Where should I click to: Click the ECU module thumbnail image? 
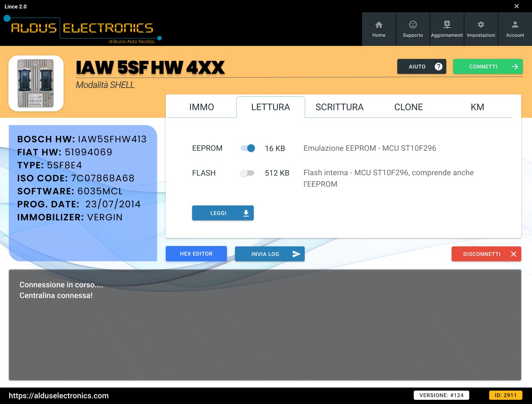(36, 83)
